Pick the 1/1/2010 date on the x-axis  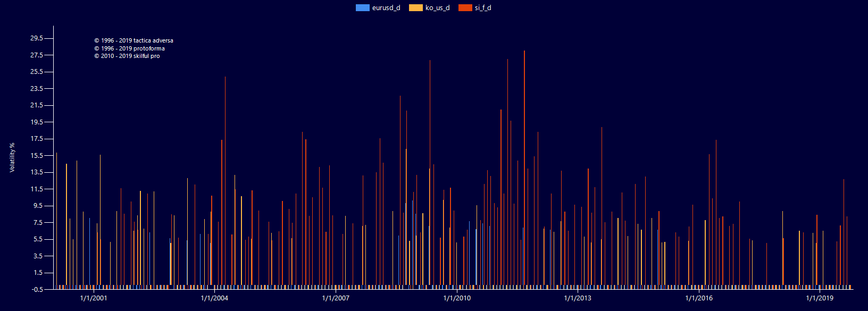[x=457, y=298]
